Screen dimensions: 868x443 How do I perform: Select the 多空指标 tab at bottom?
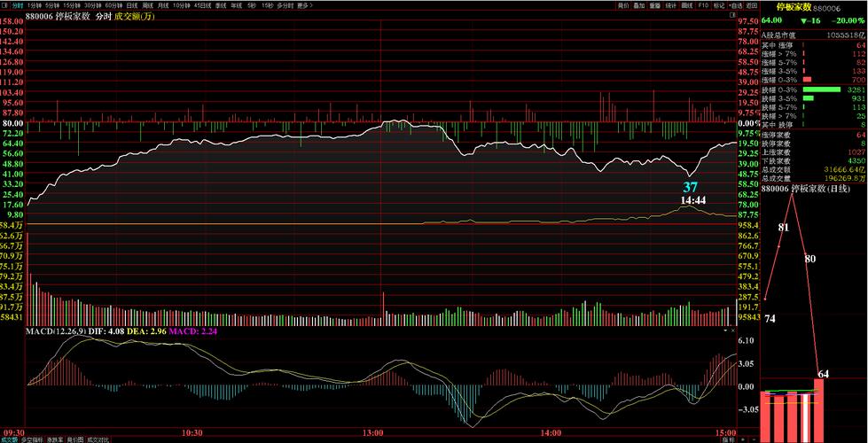pyautogui.click(x=33, y=439)
